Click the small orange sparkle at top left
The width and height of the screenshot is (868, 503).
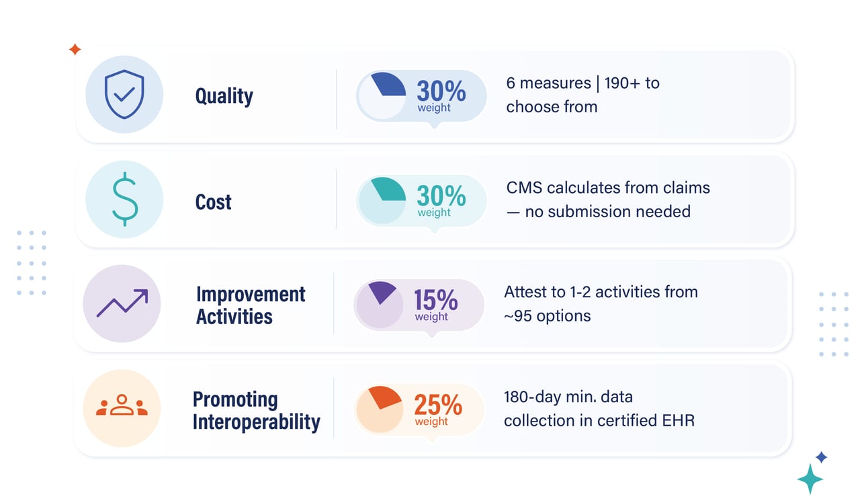(x=75, y=49)
